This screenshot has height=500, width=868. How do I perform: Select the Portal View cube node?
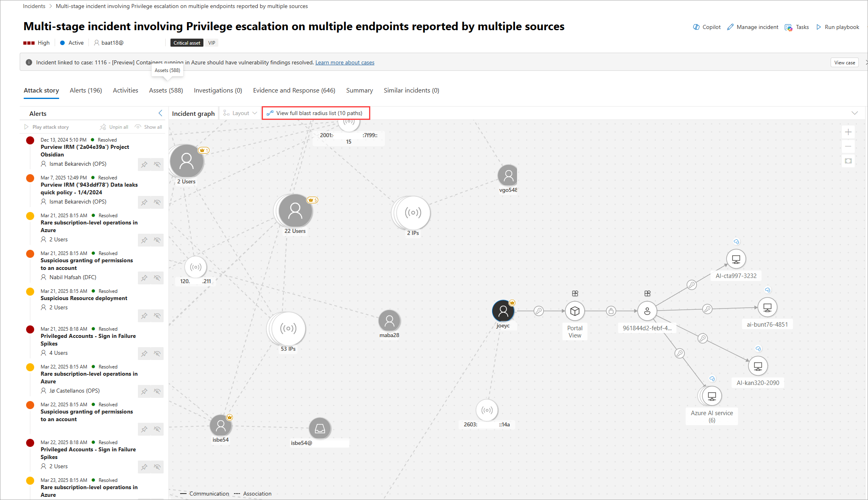point(575,311)
